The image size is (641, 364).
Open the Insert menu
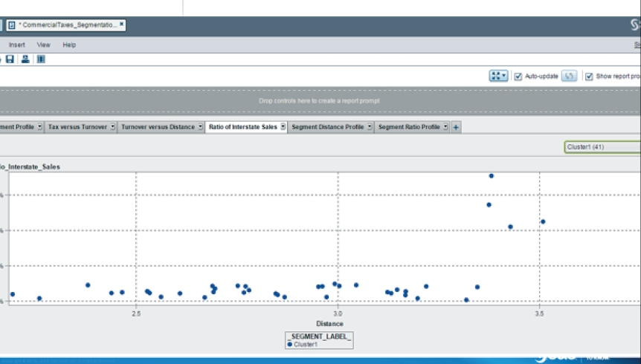[16, 45]
